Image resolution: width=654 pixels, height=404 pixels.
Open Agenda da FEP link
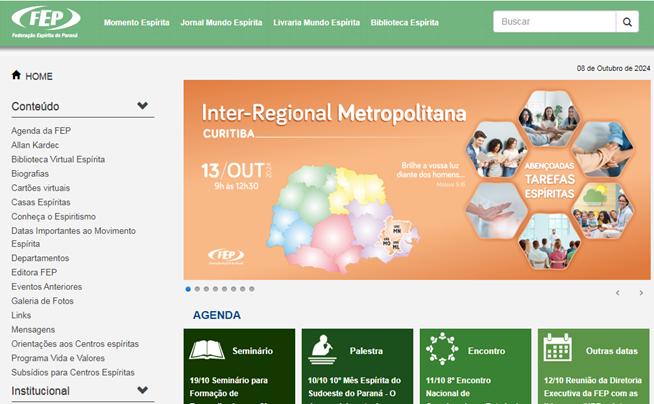click(41, 131)
